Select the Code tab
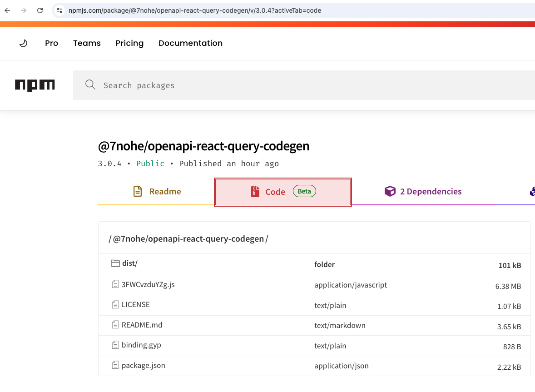Viewport: 535px width, 392px height. point(283,192)
